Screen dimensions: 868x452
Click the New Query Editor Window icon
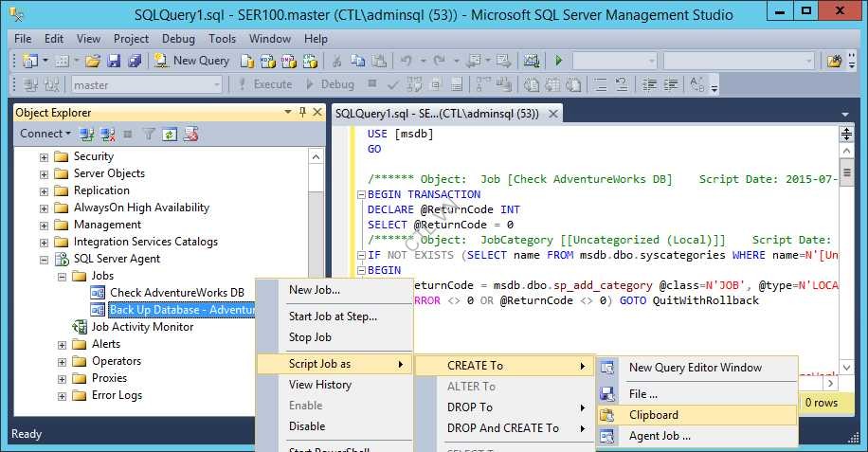pyautogui.click(x=608, y=368)
